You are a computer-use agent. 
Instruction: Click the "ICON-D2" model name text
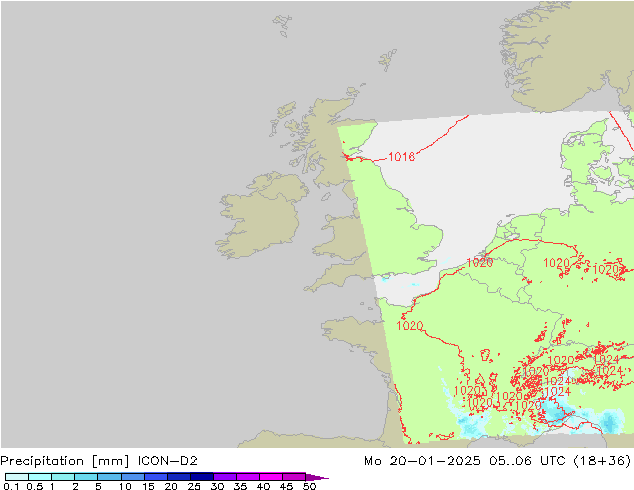click(x=167, y=460)
